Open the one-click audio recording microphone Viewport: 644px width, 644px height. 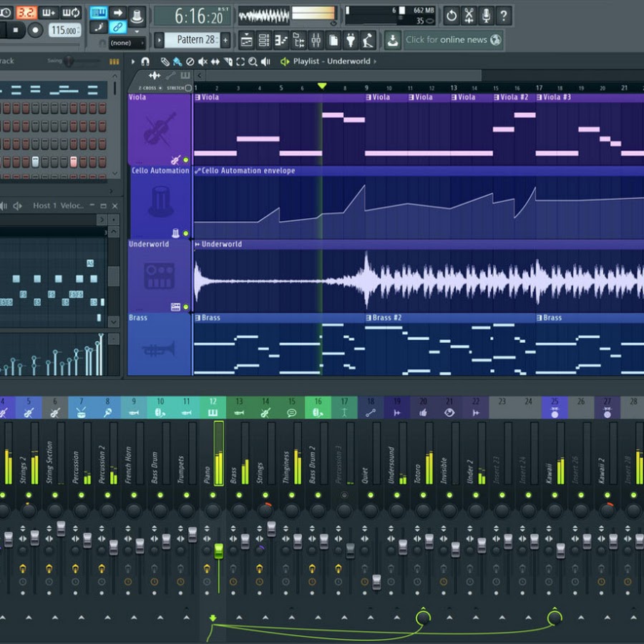pos(487,15)
